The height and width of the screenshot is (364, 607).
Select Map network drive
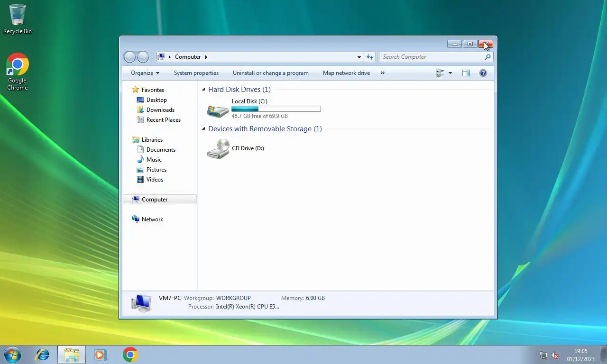click(346, 73)
